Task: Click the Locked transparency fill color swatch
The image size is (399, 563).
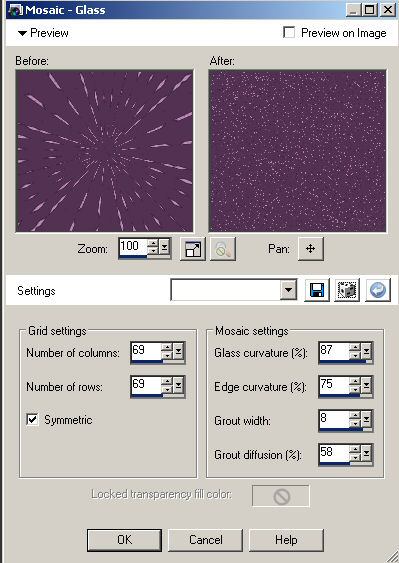Action: tap(281, 496)
